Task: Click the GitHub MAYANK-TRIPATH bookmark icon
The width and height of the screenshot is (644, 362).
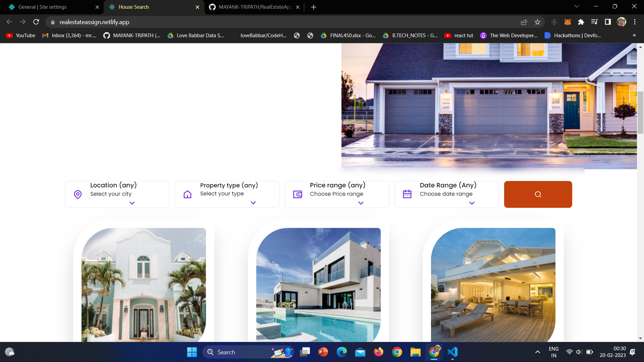Action: click(x=106, y=35)
